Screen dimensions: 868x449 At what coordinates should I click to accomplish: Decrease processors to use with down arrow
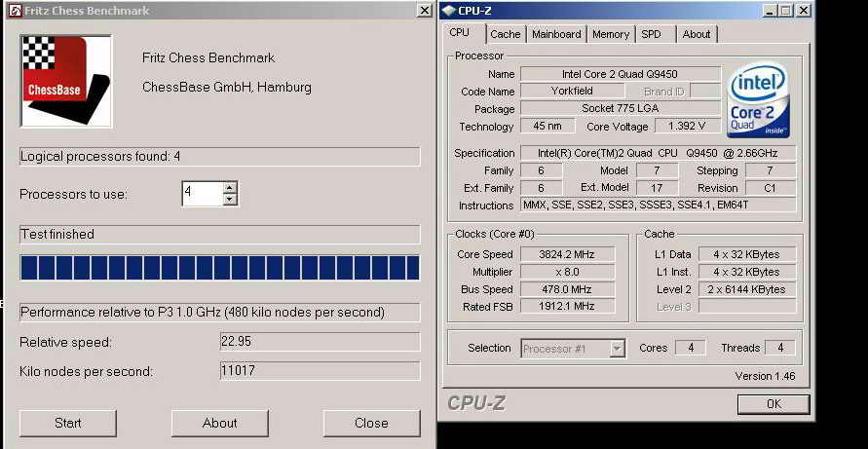231,200
